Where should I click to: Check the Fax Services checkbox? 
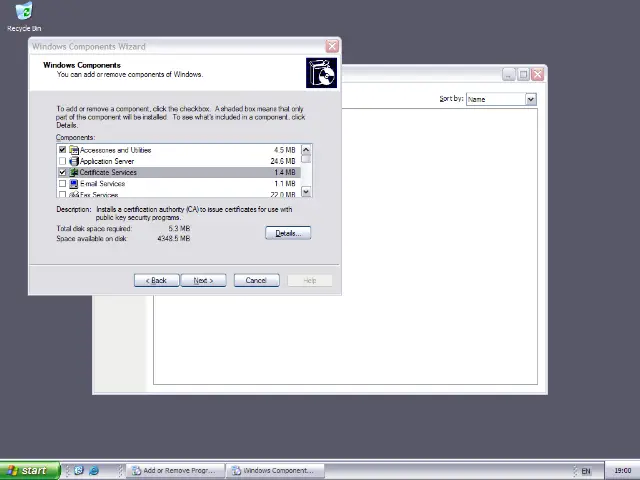click(62, 194)
